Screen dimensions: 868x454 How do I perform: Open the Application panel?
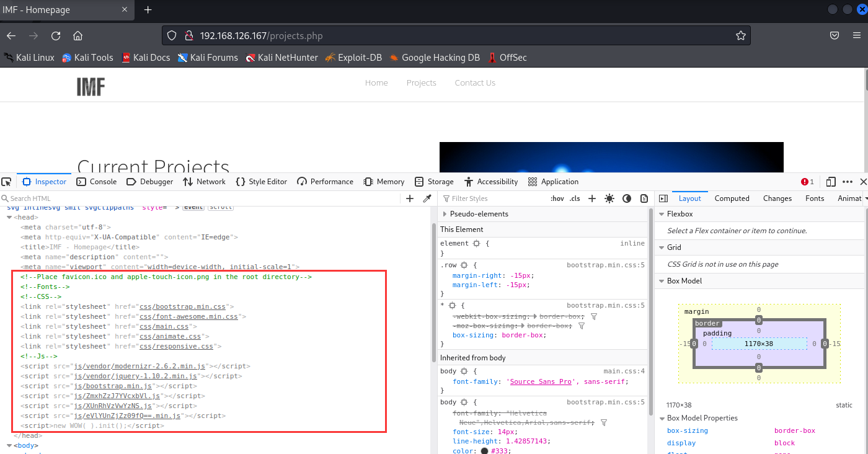coord(553,182)
